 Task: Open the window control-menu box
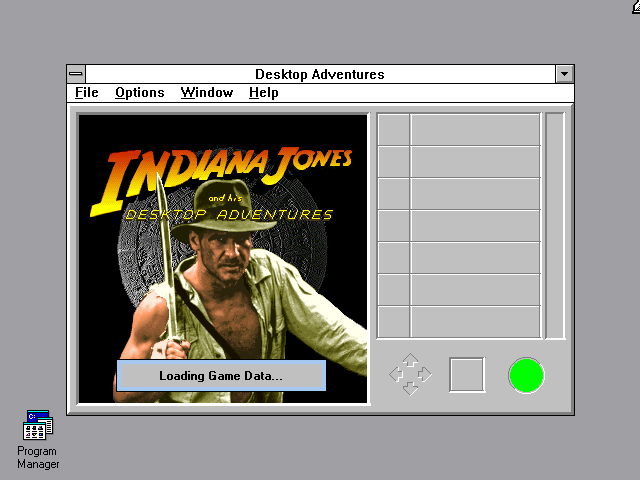tap(77, 74)
